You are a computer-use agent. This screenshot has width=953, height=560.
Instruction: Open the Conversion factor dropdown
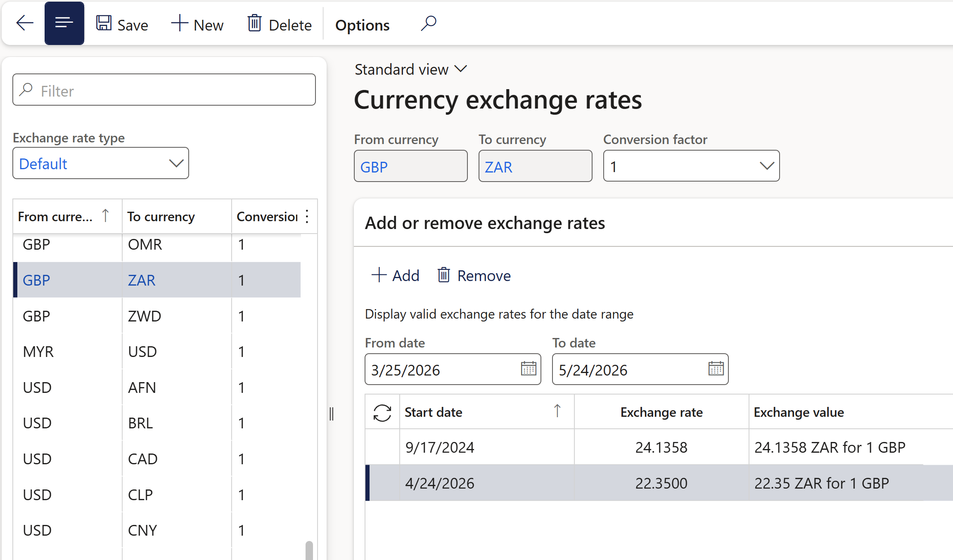(767, 165)
